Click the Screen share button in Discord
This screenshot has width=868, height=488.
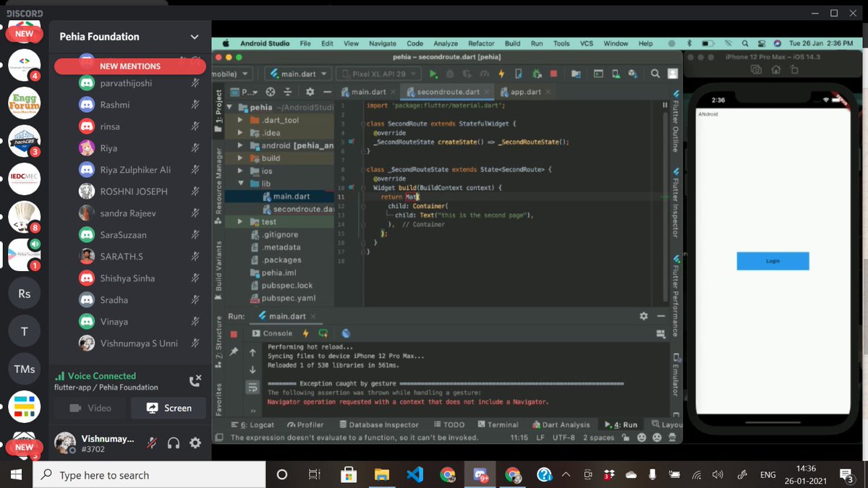(x=169, y=408)
